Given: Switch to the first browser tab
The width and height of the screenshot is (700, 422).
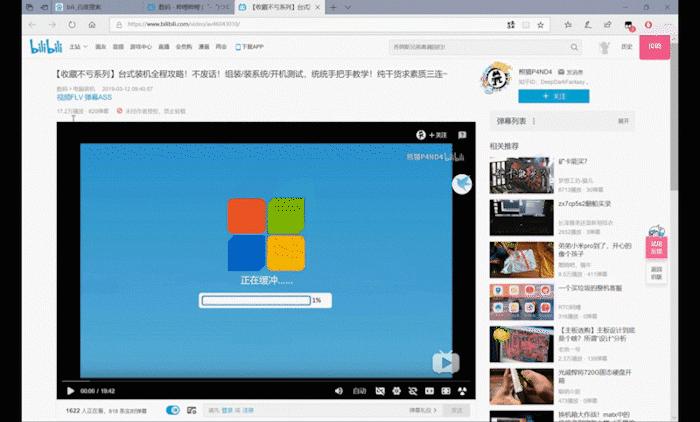Looking at the screenshot, I should click(96, 7).
